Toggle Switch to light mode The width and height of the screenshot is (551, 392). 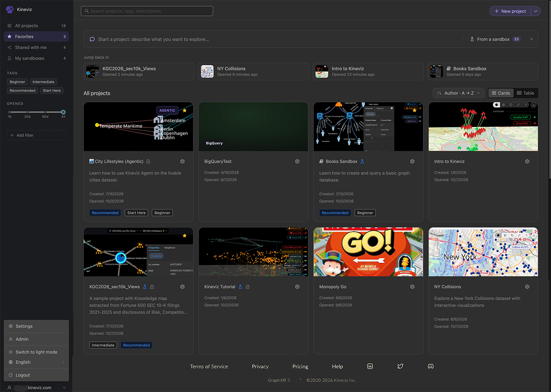pyautogui.click(x=36, y=352)
